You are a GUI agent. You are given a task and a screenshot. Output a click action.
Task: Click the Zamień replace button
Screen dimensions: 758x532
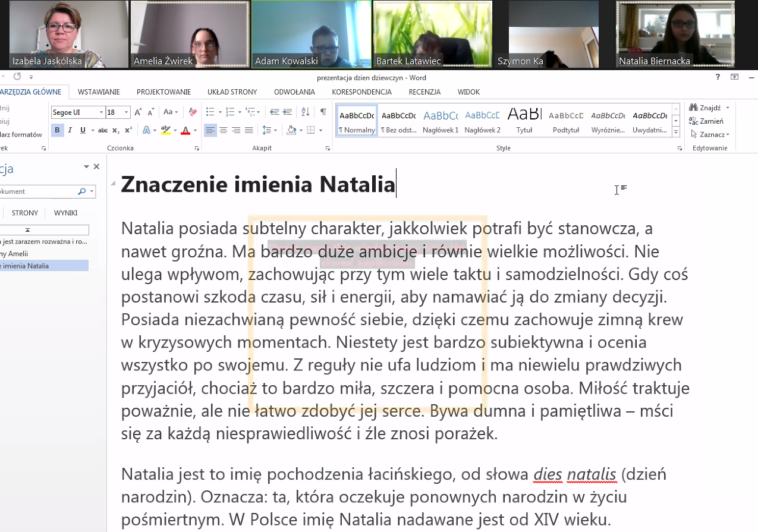(x=707, y=121)
